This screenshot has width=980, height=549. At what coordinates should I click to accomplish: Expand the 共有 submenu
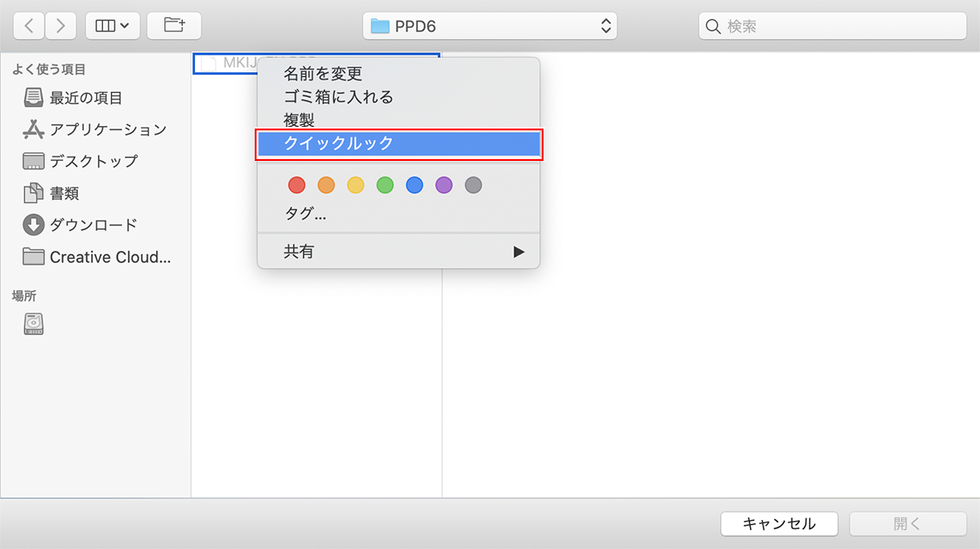pos(398,251)
